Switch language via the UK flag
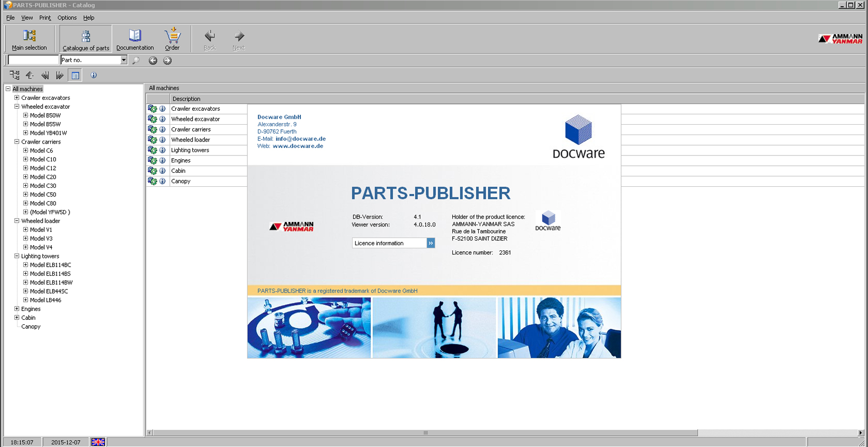Viewport: 868px width, 447px height. click(98, 442)
